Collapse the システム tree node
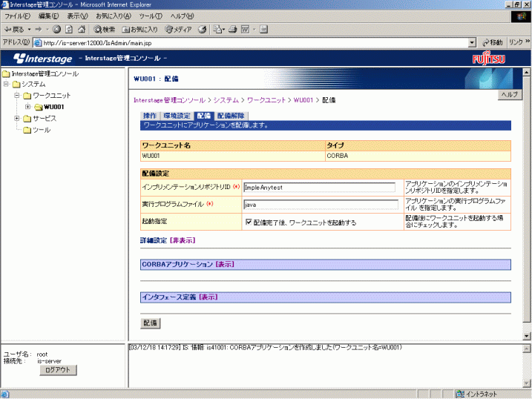The image size is (532, 399). point(6,84)
